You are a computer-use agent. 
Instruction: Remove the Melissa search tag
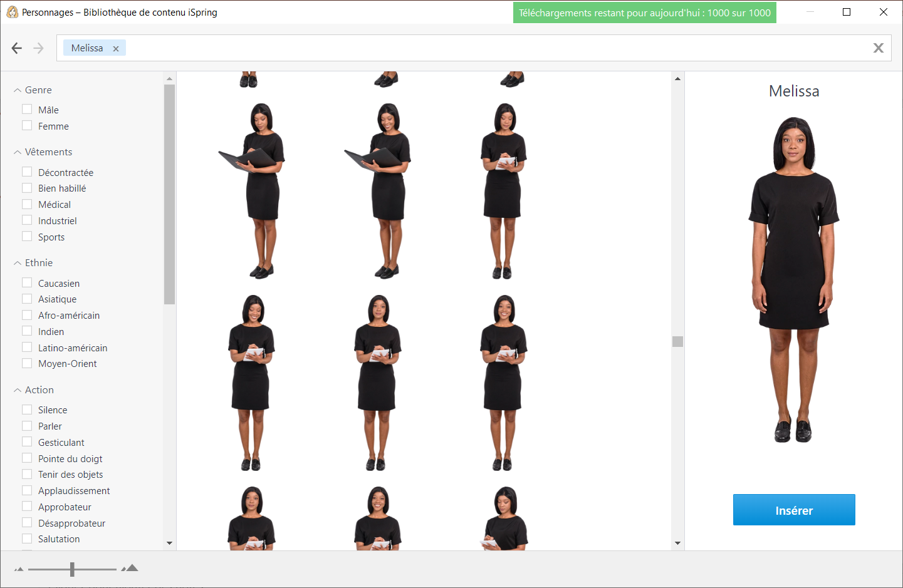coord(116,49)
